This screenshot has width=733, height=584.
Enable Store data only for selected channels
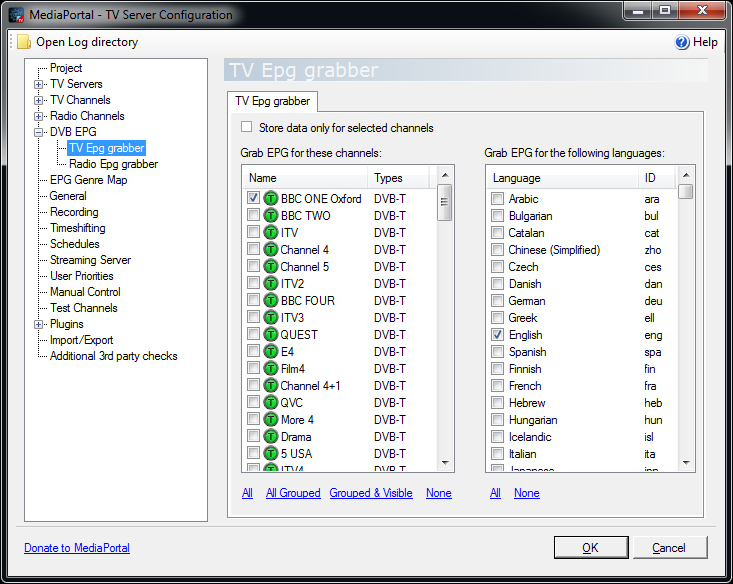(246, 127)
